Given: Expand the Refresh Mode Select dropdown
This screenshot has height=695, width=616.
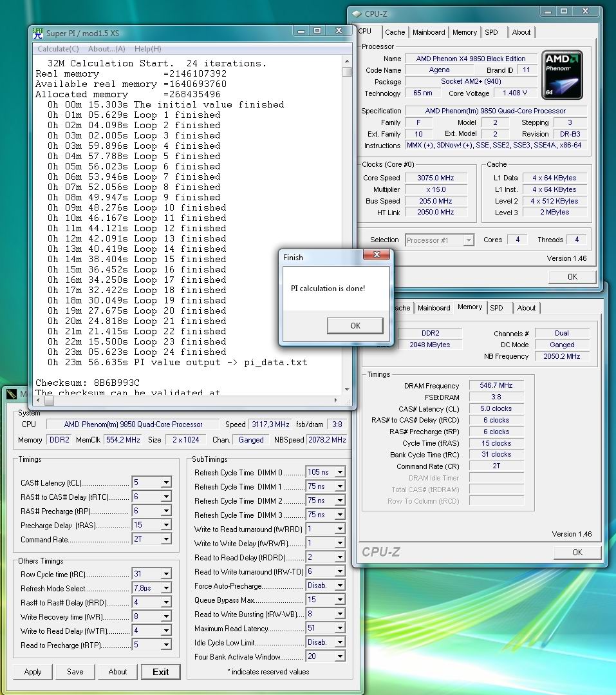Looking at the screenshot, I should pos(166,588).
